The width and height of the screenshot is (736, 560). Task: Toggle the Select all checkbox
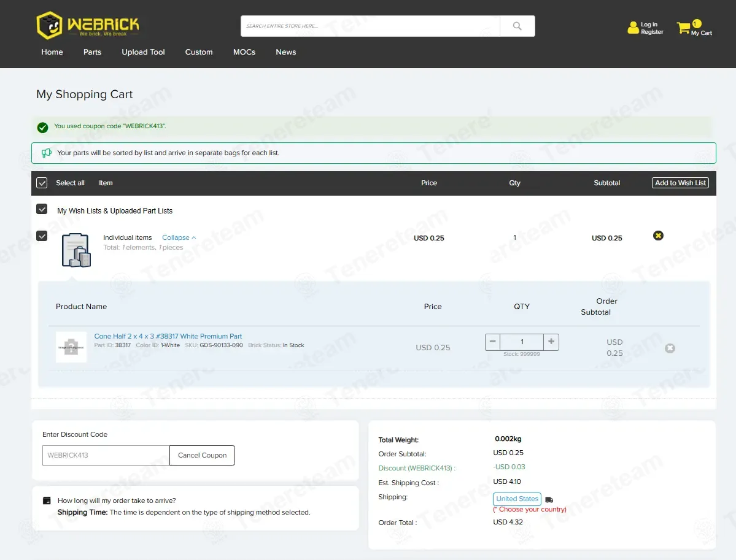42,183
